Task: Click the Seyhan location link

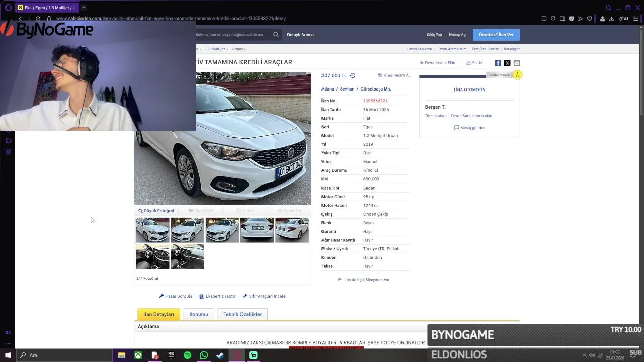Action: 347,89
